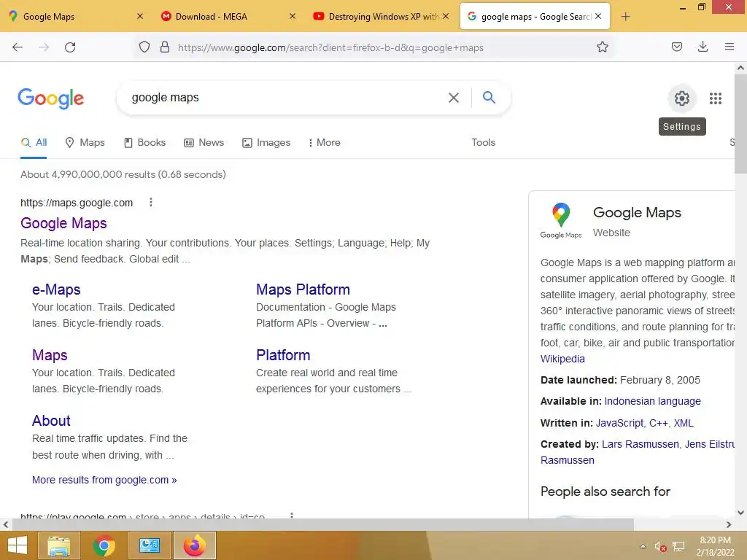Open Google Settings gear
This screenshot has width=747, height=560.
[682, 98]
